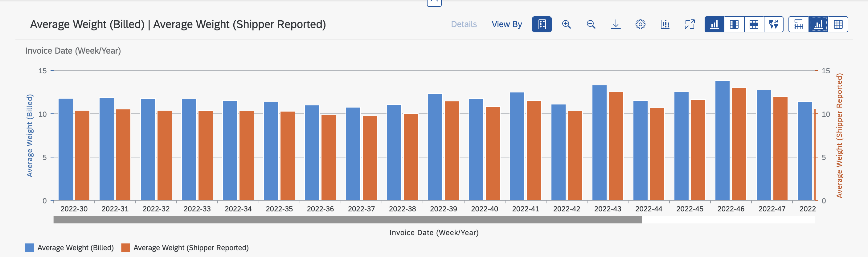This screenshot has width=868, height=257.
Task: Collapse header with top chevron
Action: [434, 3]
